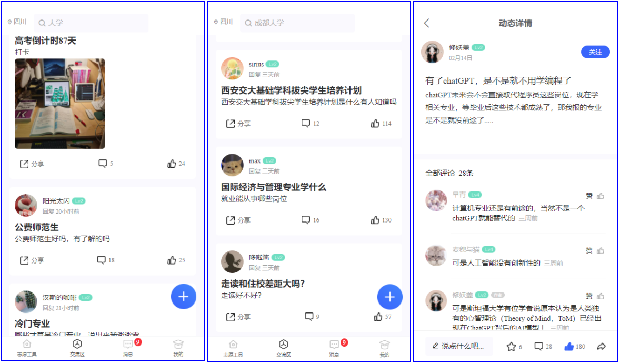Image resolution: width=620 pixels, height=364 pixels.
Task: Switch to 消息 tab with badge 9 in middle screen
Action: pyautogui.click(x=335, y=348)
